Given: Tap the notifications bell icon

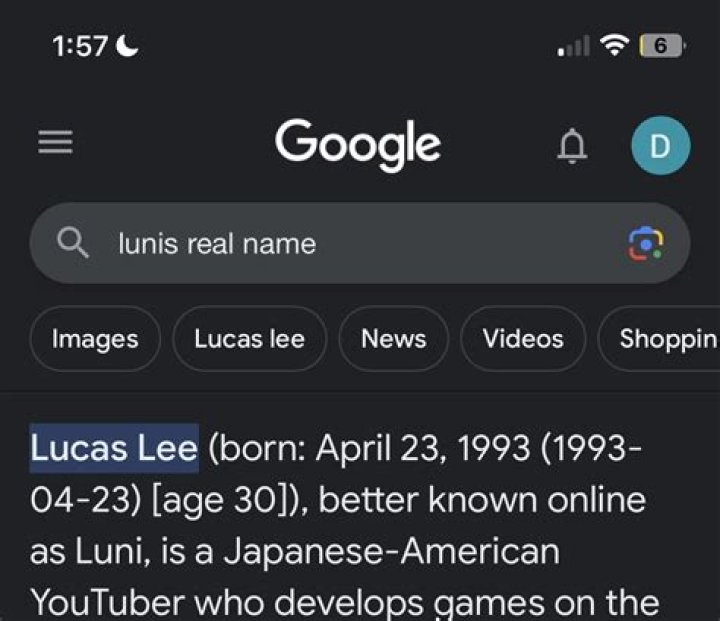Looking at the screenshot, I should [x=572, y=146].
